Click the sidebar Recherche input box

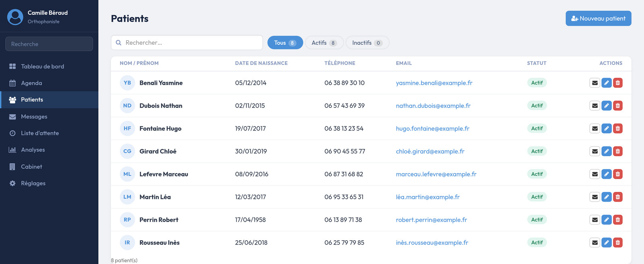49,44
